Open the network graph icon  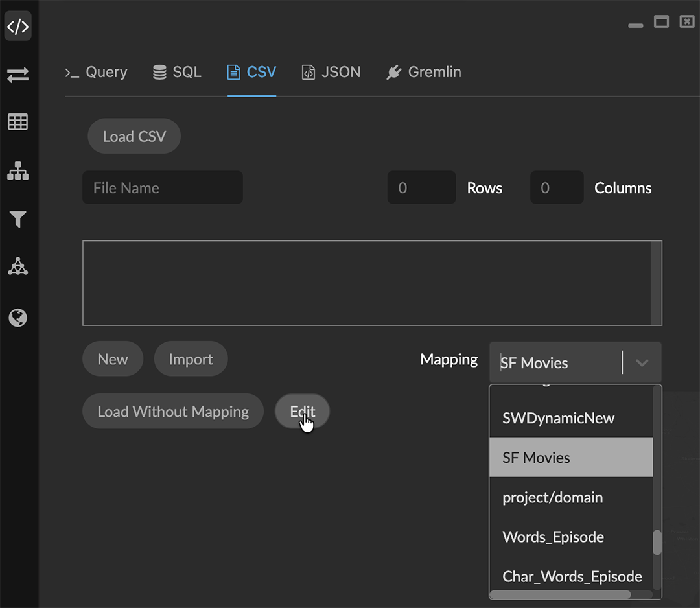tap(17, 266)
